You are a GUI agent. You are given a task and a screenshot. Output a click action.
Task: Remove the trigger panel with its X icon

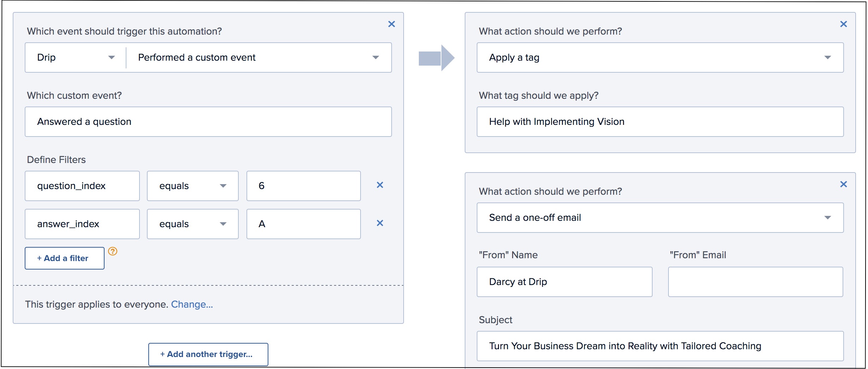tap(391, 24)
